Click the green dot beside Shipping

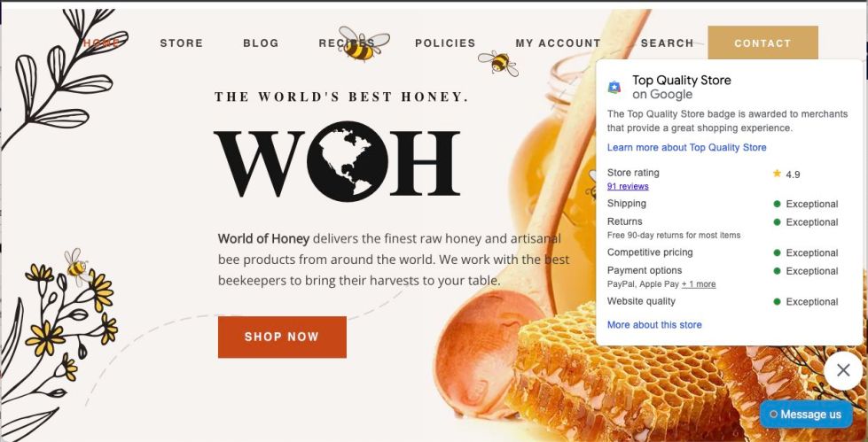(777, 204)
